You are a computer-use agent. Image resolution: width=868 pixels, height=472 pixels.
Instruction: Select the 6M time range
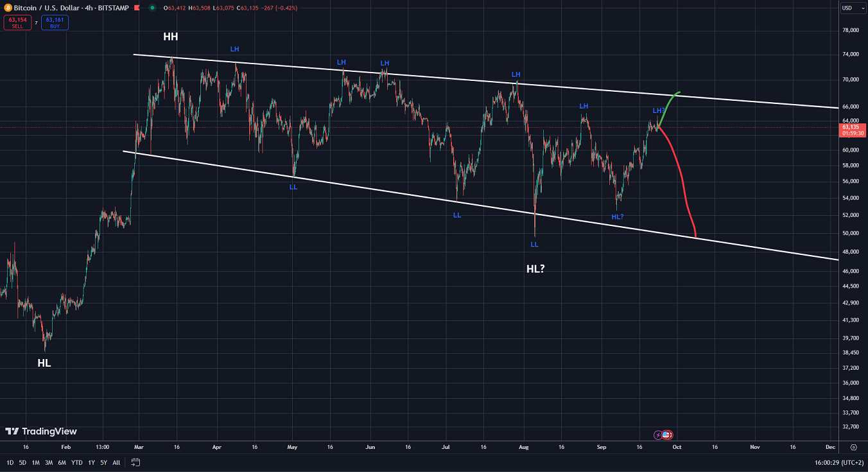tap(62, 462)
